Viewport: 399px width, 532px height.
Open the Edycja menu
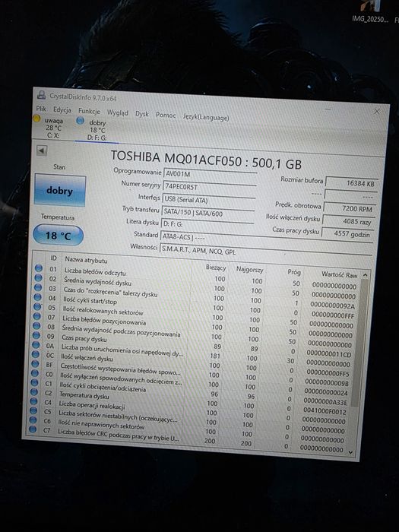(x=62, y=109)
